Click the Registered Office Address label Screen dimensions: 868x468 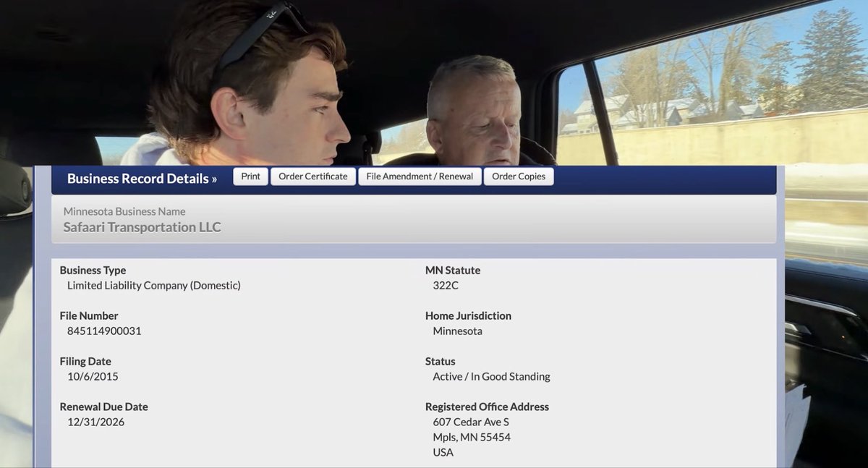tap(487, 407)
